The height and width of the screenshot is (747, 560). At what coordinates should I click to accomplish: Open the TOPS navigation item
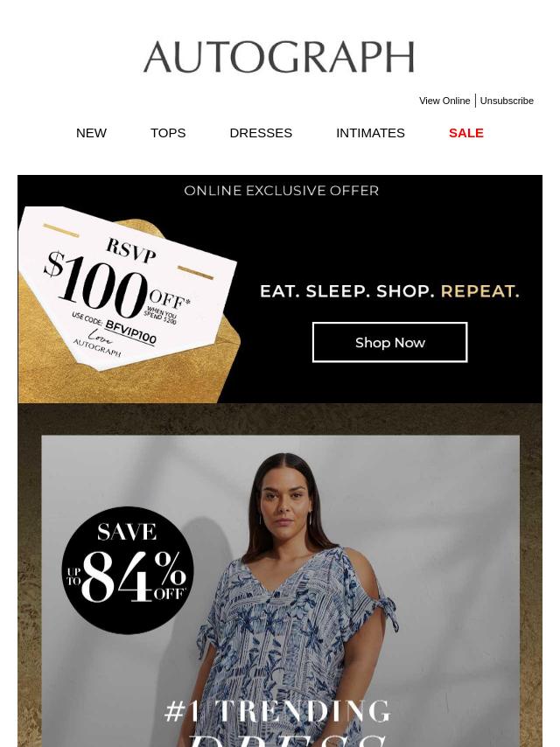click(x=168, y=133)
